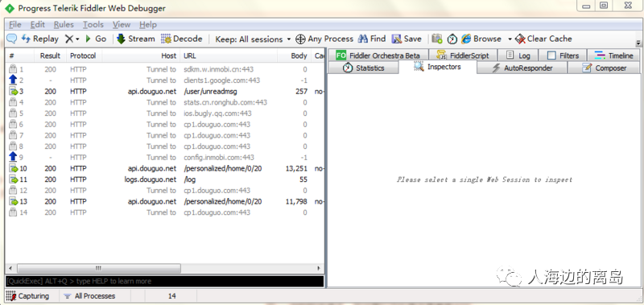Click upload arrow icon of session 2

[x=13, y=80]
